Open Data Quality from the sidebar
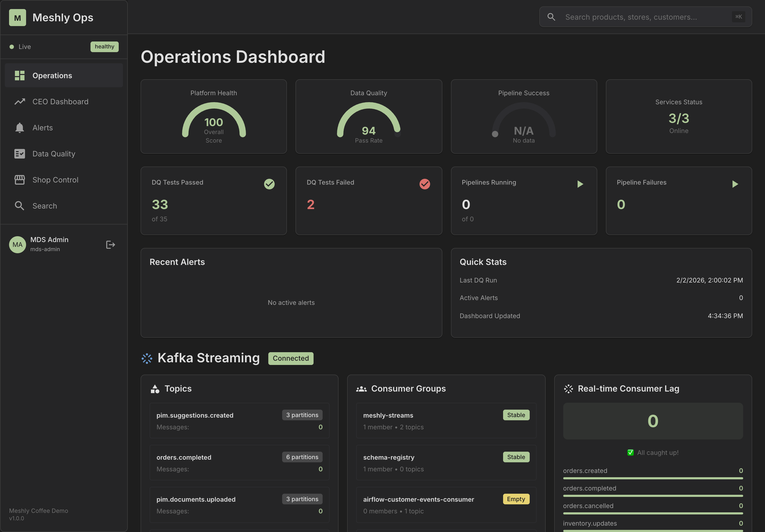This screenshot has width=765, height=532. [54, 153]
